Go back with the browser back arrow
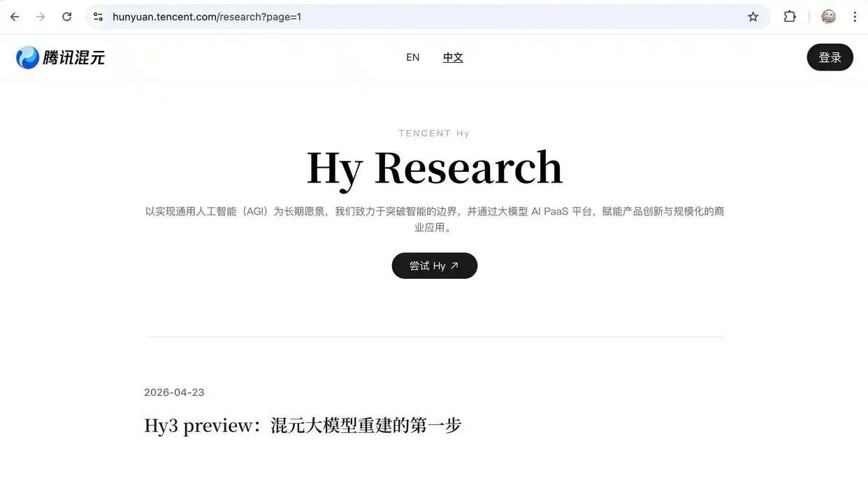868x488 pixels. click(x=15, y=17)
